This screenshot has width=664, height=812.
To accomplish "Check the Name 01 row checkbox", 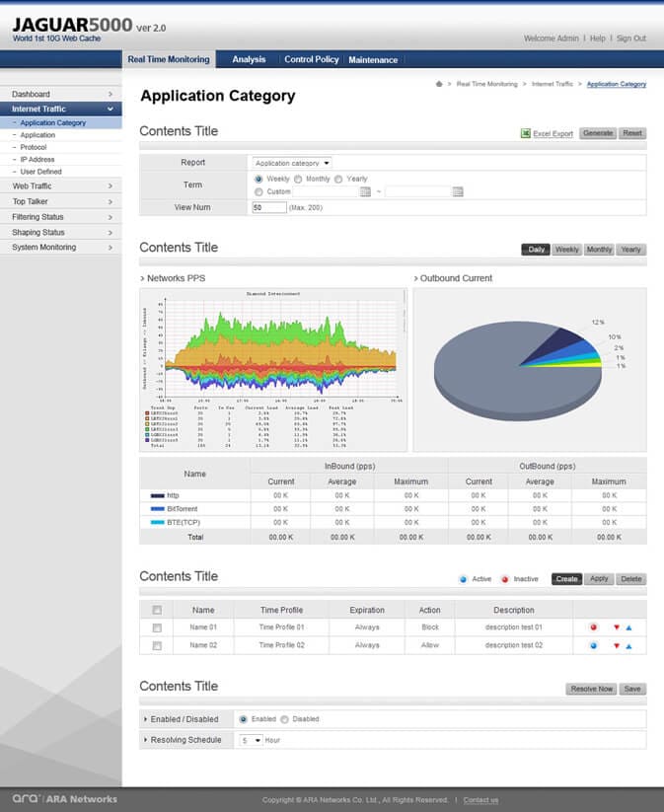I will click(x=157, y=627).
